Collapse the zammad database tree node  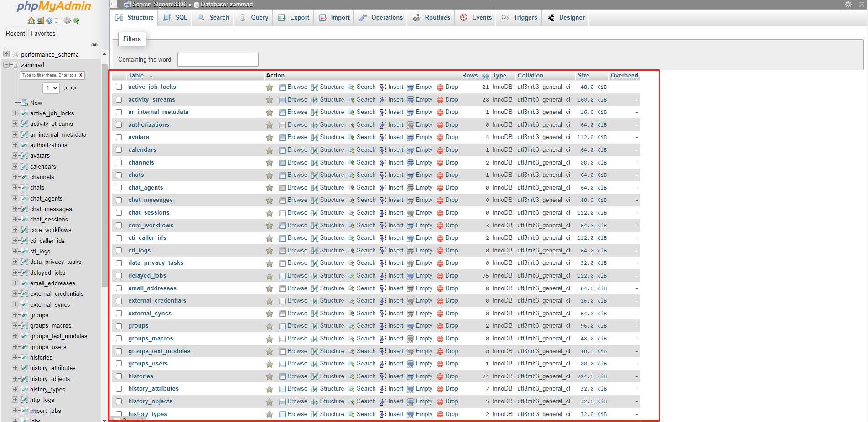(x=6, y=65)
